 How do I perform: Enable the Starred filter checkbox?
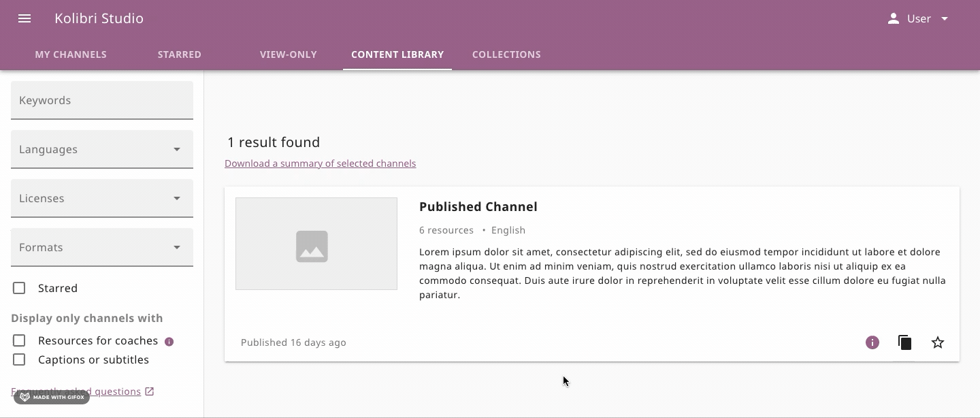[x=19, y=288]
